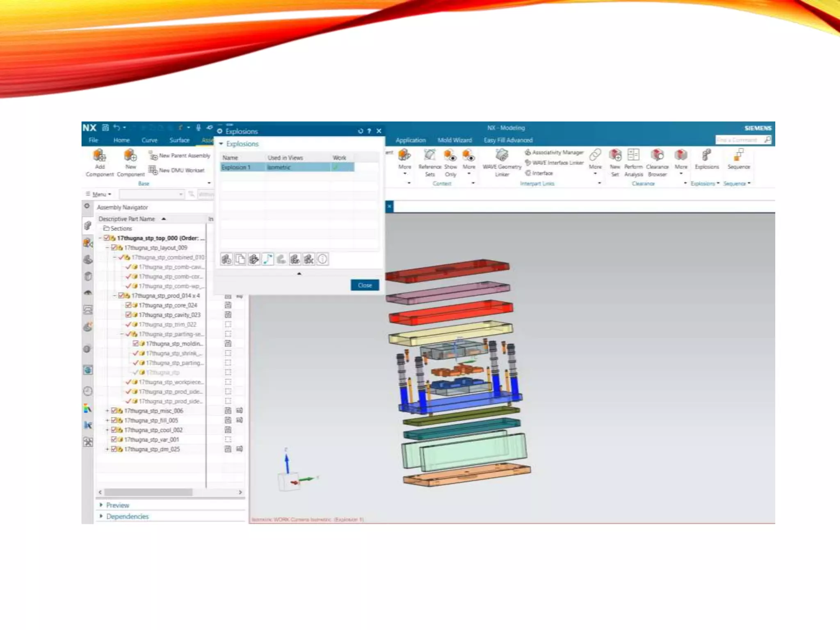Click the Reference Sets icon
Image resolution: width=840 pixels, height=630 pixels.
(429, 156)
